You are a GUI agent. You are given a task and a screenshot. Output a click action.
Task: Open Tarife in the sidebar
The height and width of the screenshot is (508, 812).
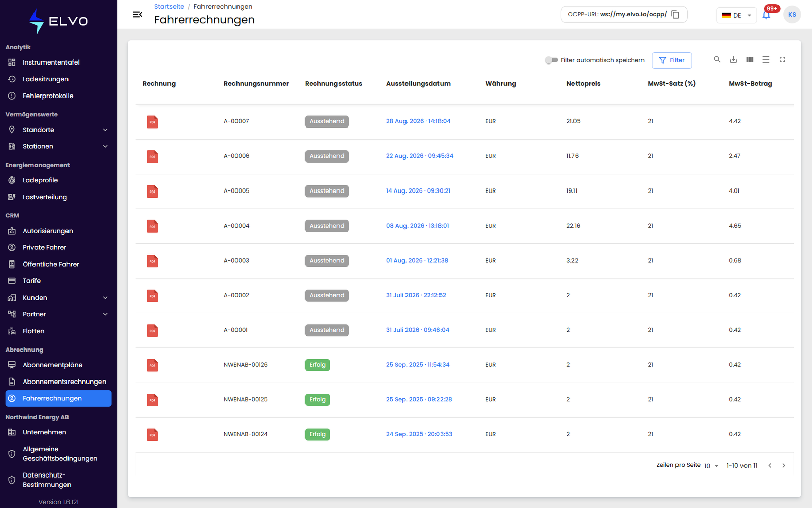tap(58, 281)
